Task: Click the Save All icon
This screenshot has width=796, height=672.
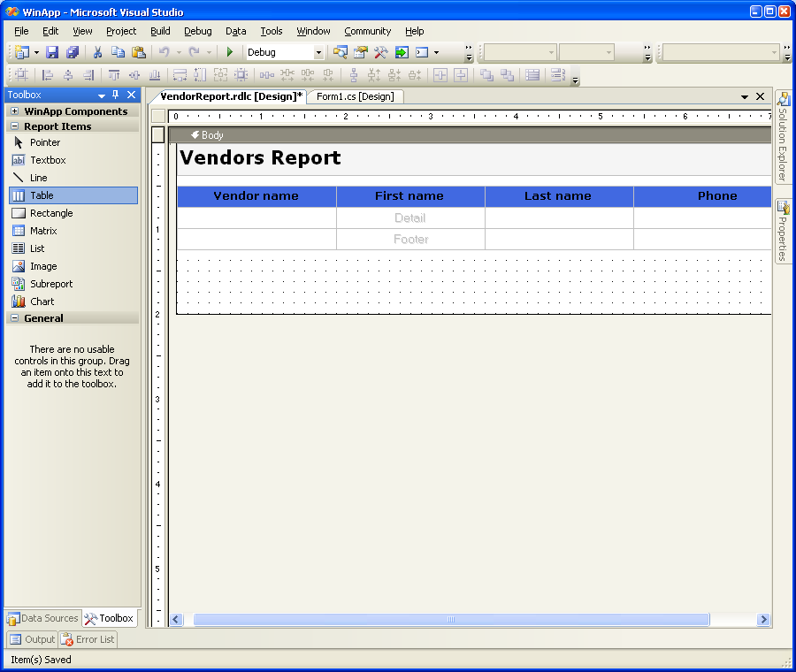Action: pyautogui.click(x=73, y=53)
